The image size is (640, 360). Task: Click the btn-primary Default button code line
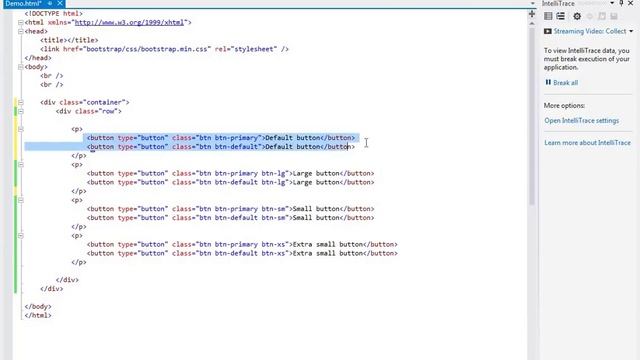pos(221,138)
